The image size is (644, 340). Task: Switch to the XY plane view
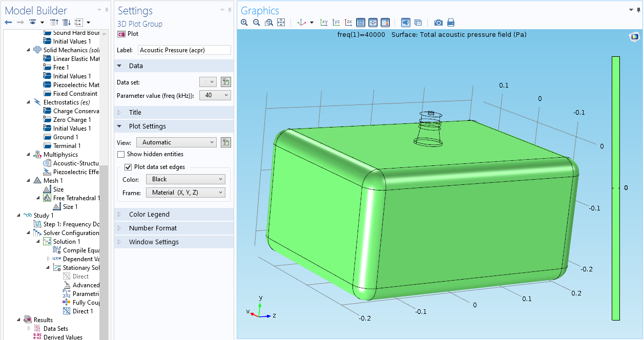[324, 23]
